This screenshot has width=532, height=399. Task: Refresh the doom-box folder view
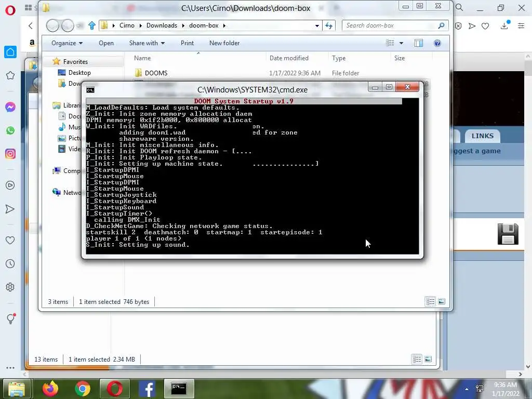tap(329, 25)
